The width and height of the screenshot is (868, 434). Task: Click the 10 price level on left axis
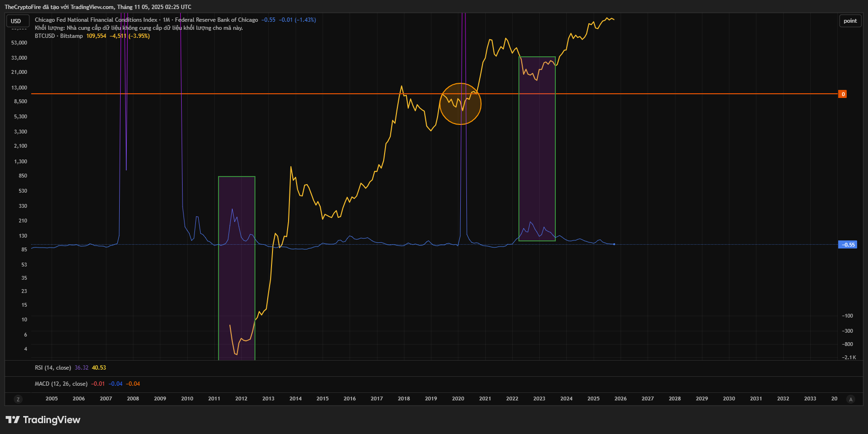(24, 319)
